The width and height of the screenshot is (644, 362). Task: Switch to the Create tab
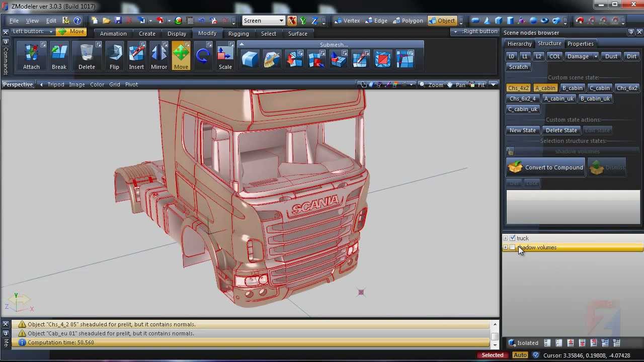[x=147, y=34]
